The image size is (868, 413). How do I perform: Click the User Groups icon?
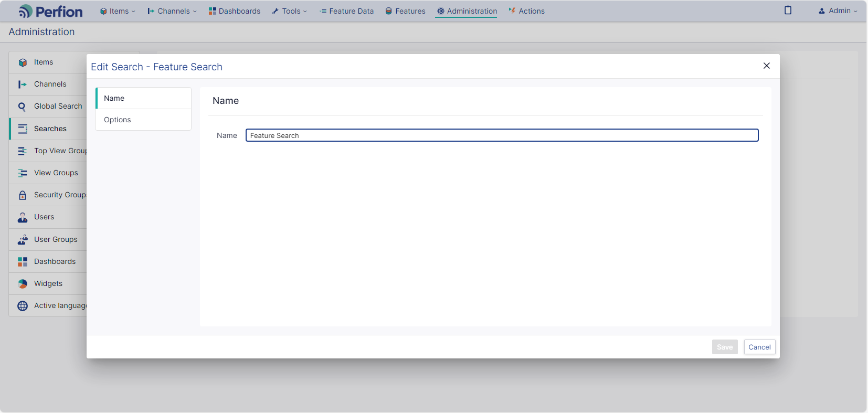pos(23,240)
